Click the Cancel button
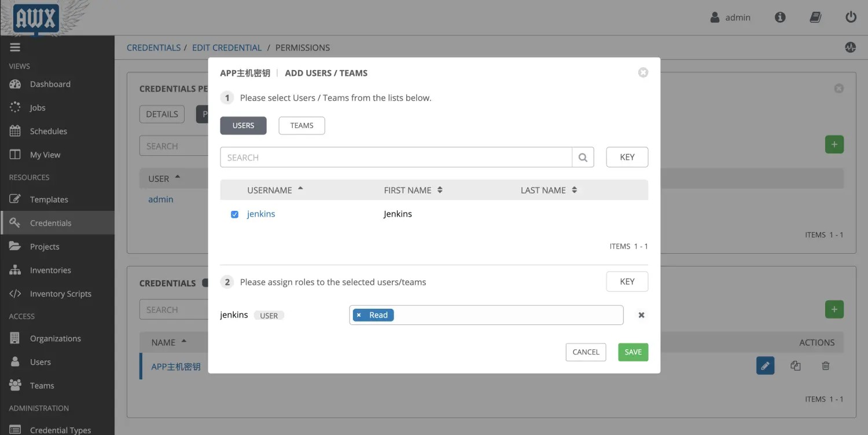The image size is (868, 435). (586, 352)
